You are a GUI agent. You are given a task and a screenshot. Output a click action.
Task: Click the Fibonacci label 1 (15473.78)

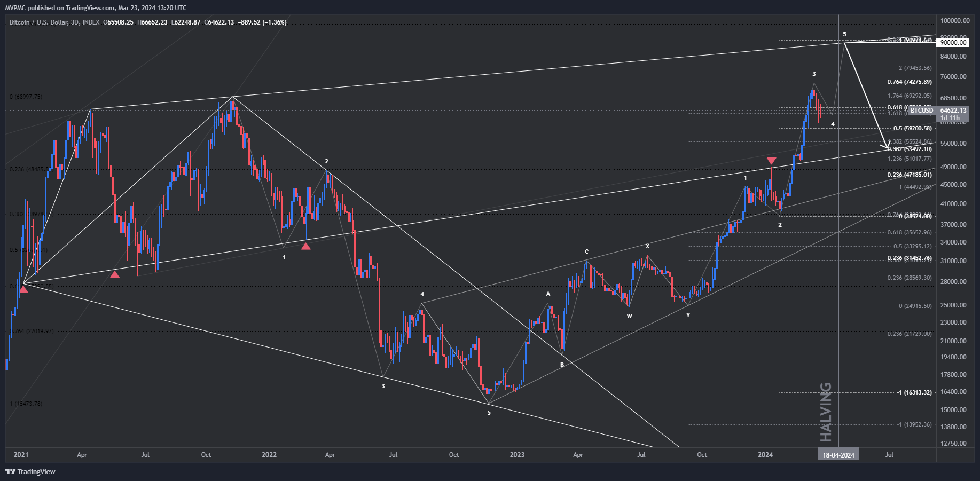tap(26, 404)
